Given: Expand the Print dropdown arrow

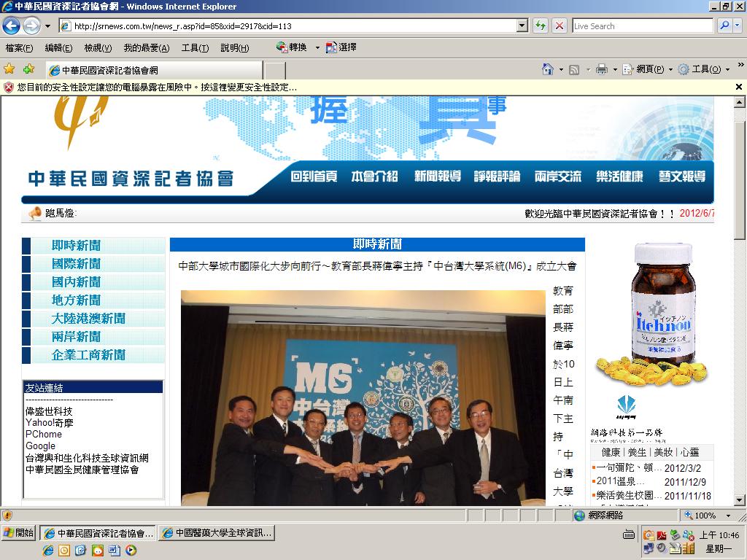Looking at the screenshot, I should pos(614,70).
